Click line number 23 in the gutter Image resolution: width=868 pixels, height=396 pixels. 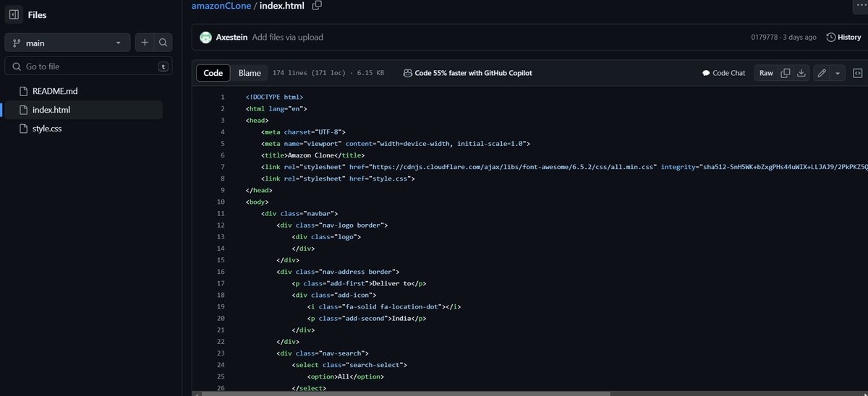pyautogui.click(x=221, y=353)
